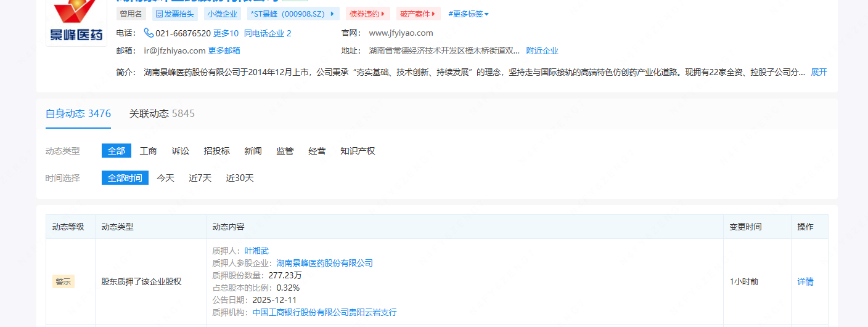Open pledgor 叶湘武 link
This screenshot has width=868, height=327.
pyautogui.click(x=256, y=251)
